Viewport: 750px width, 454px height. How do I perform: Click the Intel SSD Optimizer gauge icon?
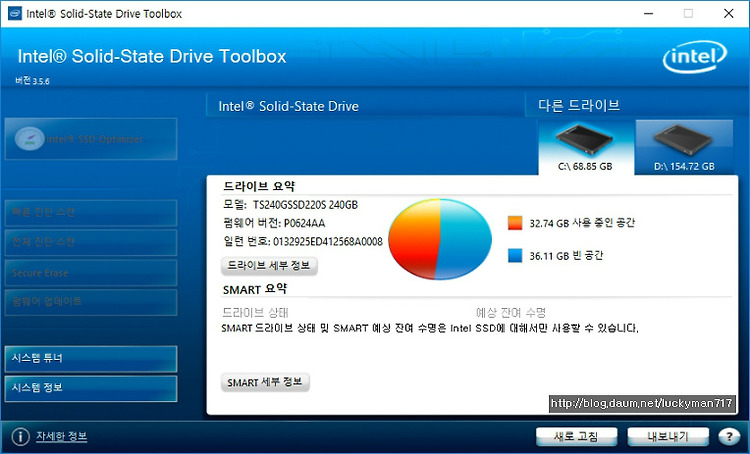tap(30, 139)
